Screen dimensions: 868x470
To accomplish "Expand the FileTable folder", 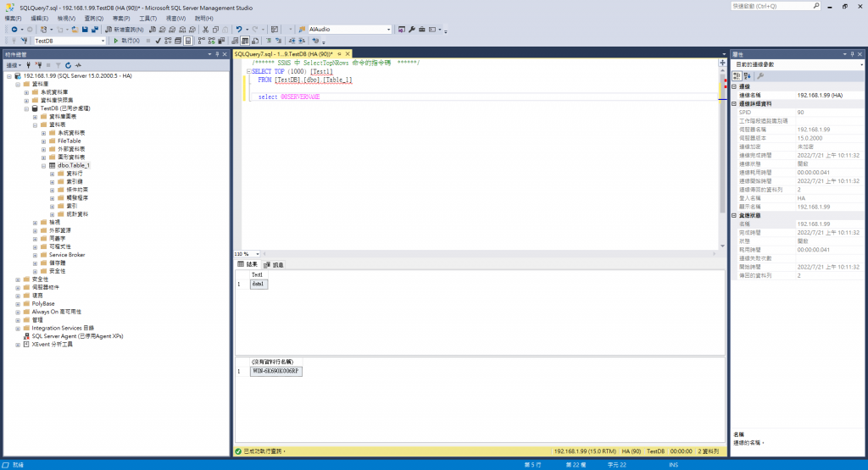I will tap(44, 141).
